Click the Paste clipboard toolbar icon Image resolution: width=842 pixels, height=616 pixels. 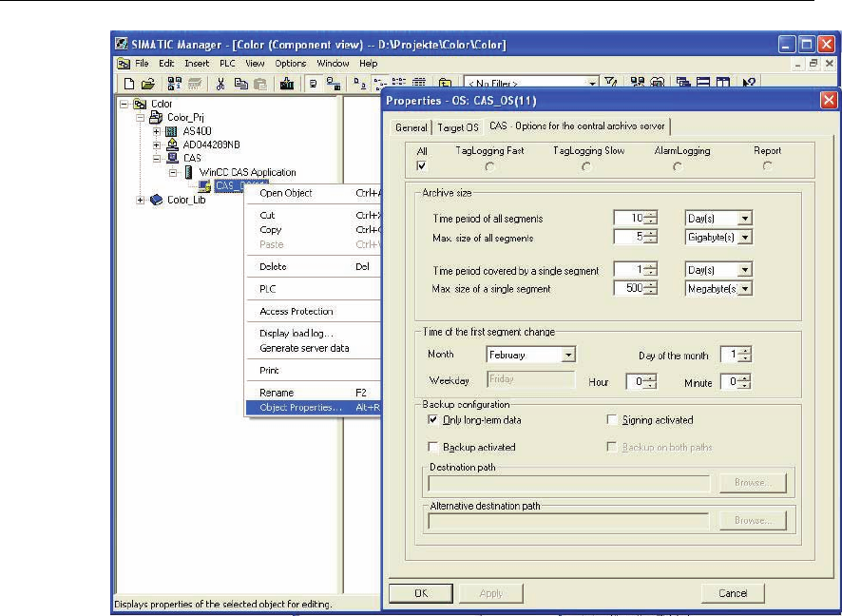(260, 84)
